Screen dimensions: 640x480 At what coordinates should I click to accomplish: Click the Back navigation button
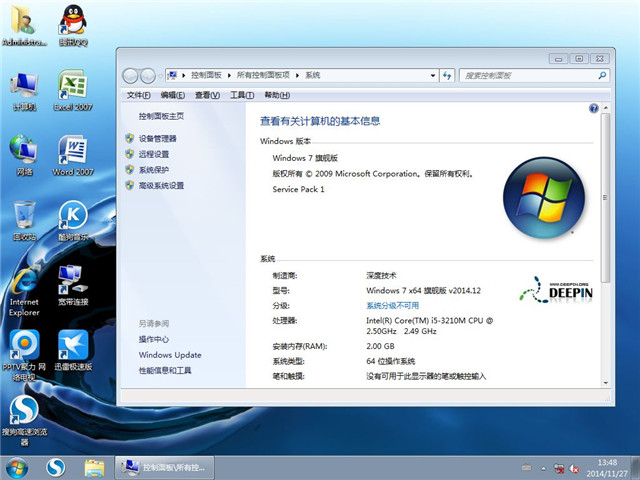(130, 76)
